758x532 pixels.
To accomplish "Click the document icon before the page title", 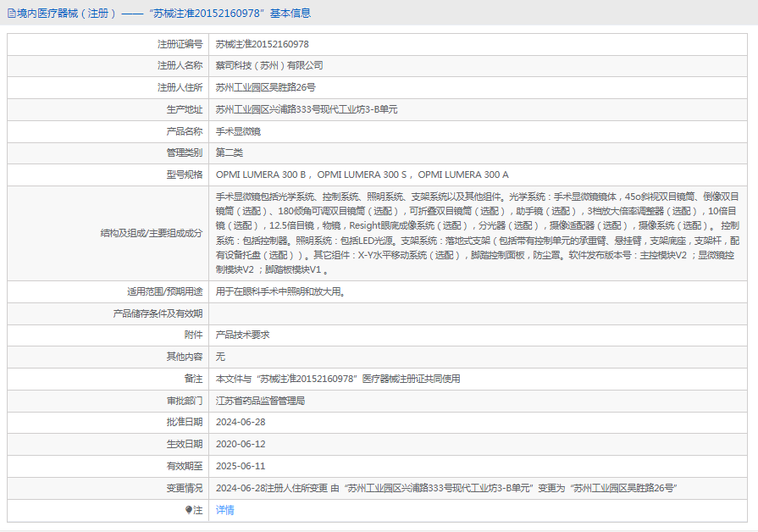I will pyautogui.click(x=11, y=13).
